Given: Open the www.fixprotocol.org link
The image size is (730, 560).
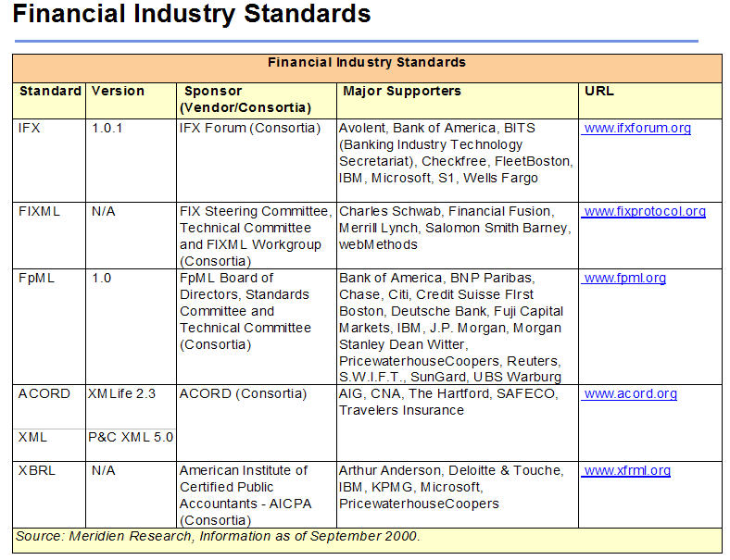Looking at the screenshot, I should pyautogui.click(x=645, y=212).
